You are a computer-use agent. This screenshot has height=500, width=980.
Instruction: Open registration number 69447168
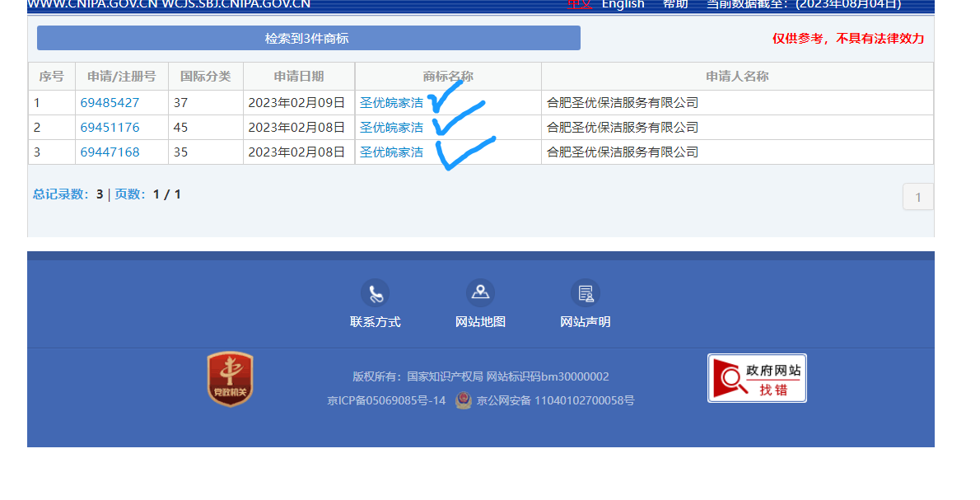click(x=110, y=152)
